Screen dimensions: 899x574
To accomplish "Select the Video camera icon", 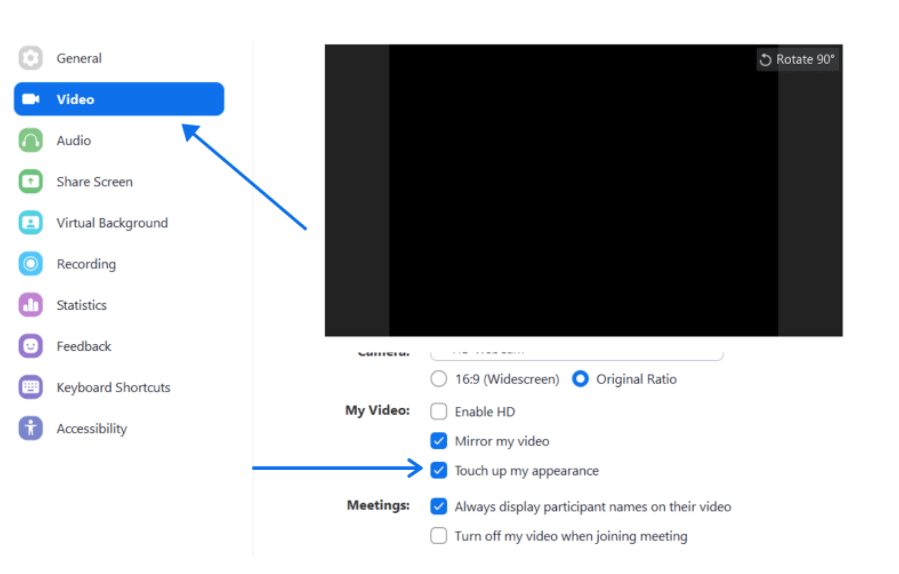I will click(30, 99).
